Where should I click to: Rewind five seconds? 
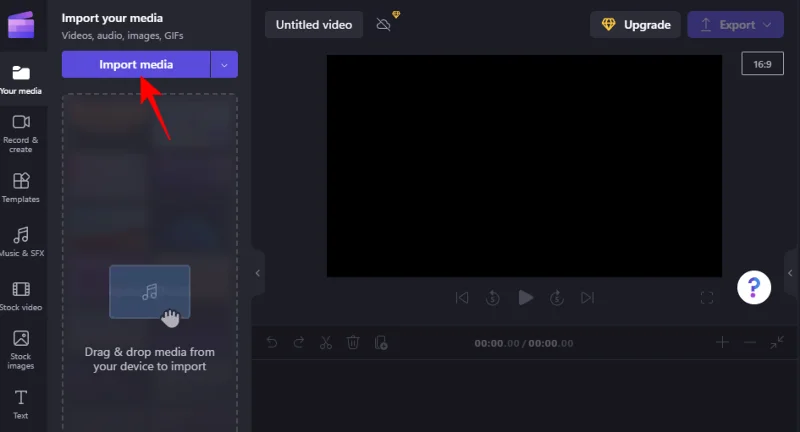click(x=492, y=297)
